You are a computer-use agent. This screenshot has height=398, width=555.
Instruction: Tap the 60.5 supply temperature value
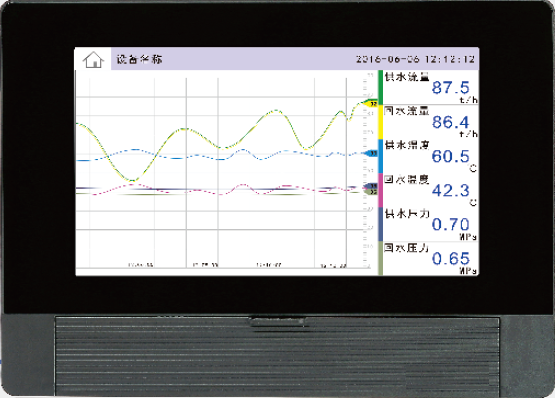click(x=450, y=157)
